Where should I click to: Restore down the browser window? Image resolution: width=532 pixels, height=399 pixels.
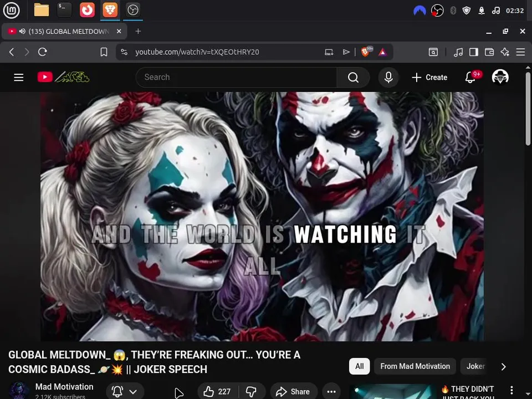pyautogui.click(x=505, y=31)
